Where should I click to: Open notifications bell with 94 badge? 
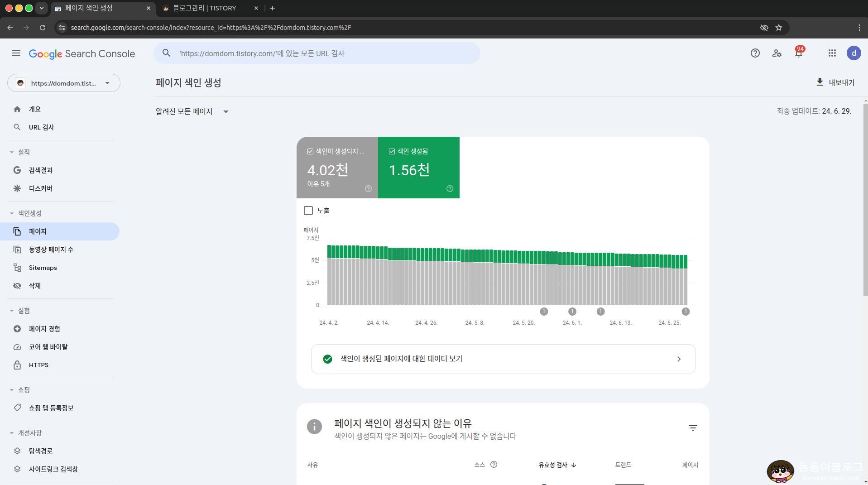(x=799, y=53)
